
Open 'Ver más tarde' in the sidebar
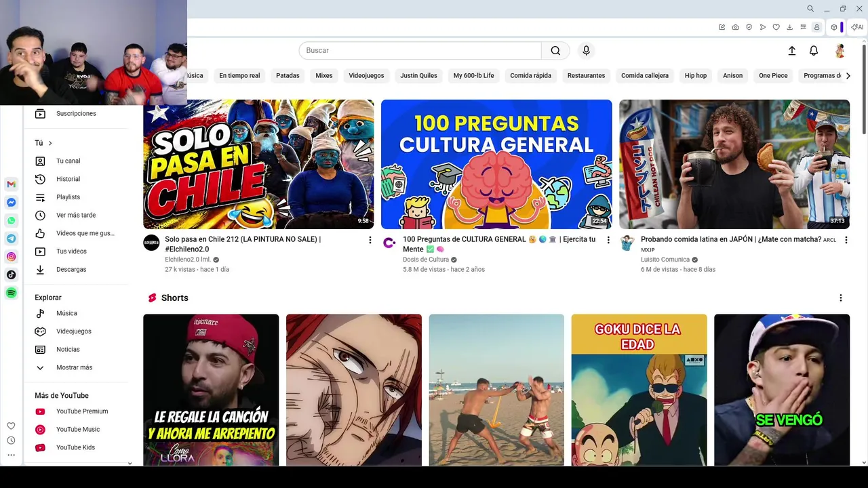[x=76, y=216]
